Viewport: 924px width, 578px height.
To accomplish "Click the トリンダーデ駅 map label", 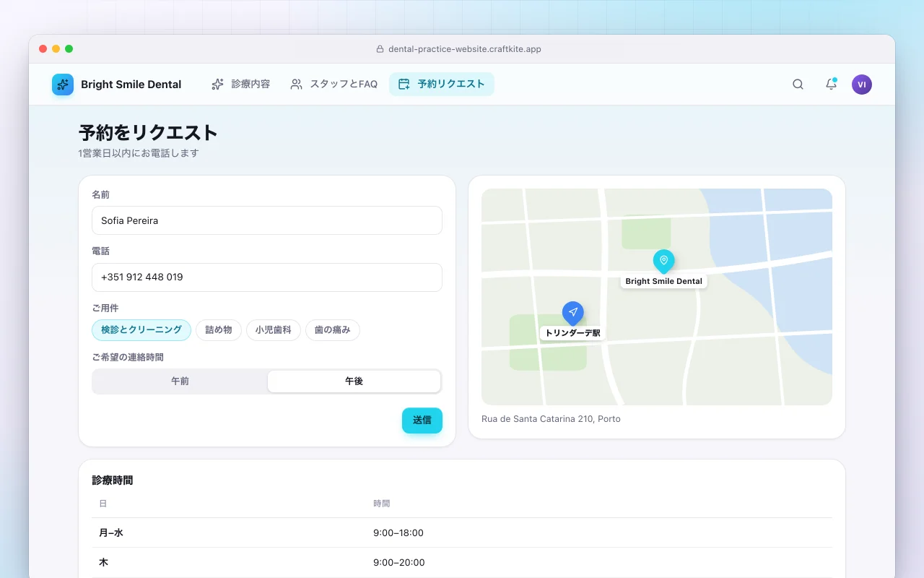I will coord(573,334).
